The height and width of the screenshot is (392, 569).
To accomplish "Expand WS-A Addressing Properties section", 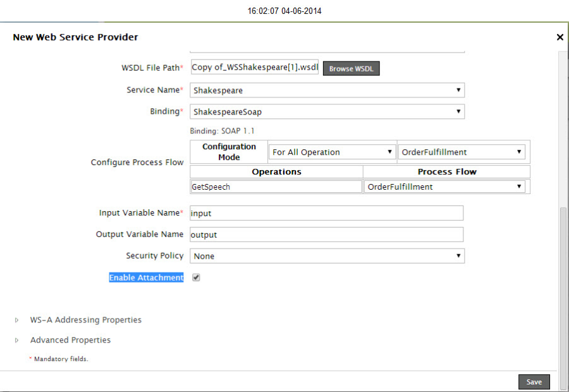I will coord(16,320).
